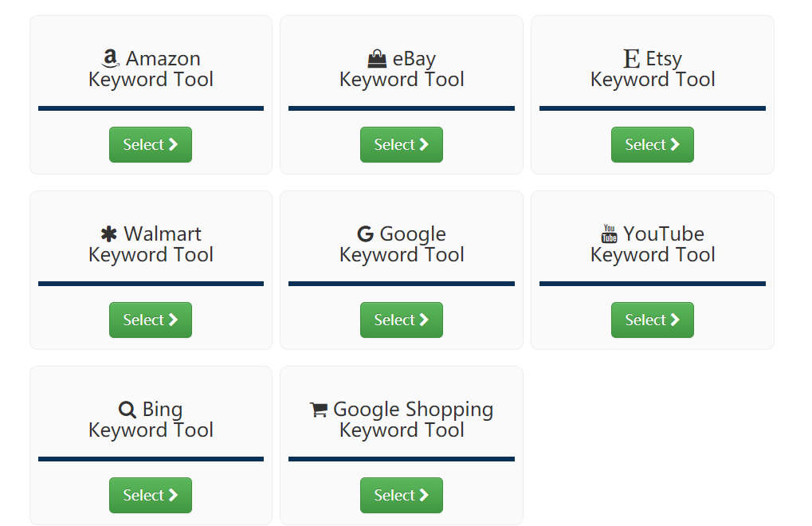Click the Google G logo icon
The height and width of the screenshot is (526, 812).
[x=366, y=234]
